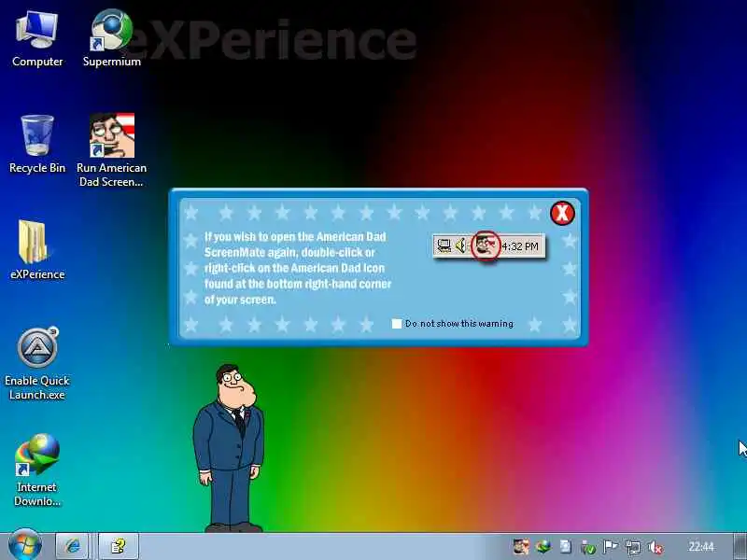This screenshot has height=560, width=747.
Task: Select the Recycle Bin icon
Action: (x=37, y=145)
